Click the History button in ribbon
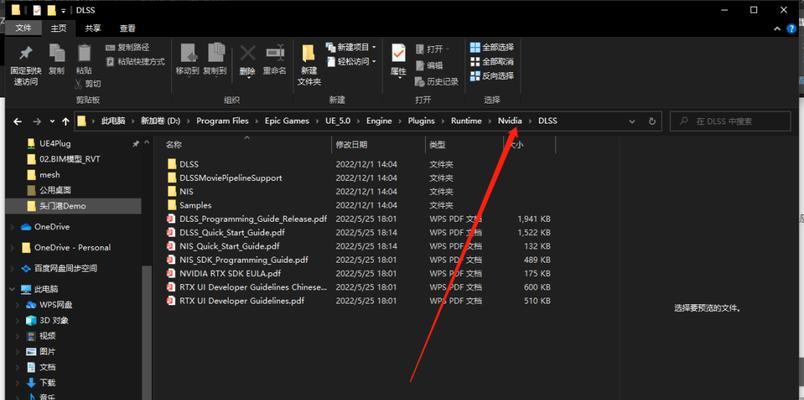The image size is (804, 400). point(436,82)
